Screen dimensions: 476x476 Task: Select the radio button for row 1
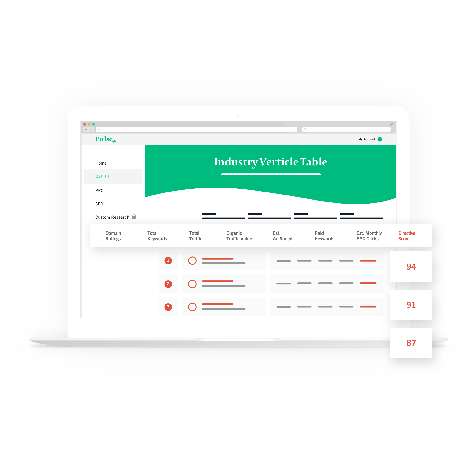point(193,260)
